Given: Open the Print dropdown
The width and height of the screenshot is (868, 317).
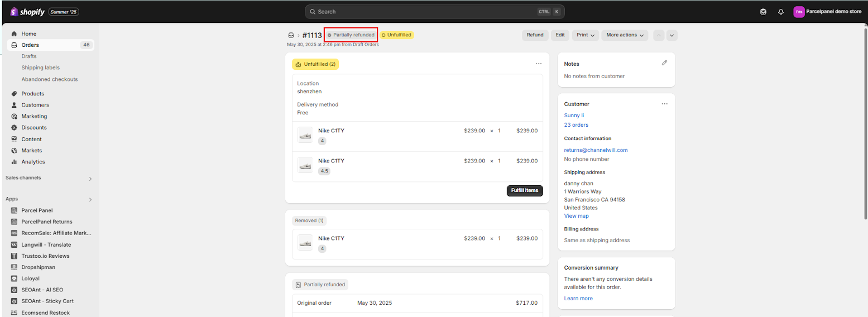Looking at the screenshot, I should tap(586, 35).
